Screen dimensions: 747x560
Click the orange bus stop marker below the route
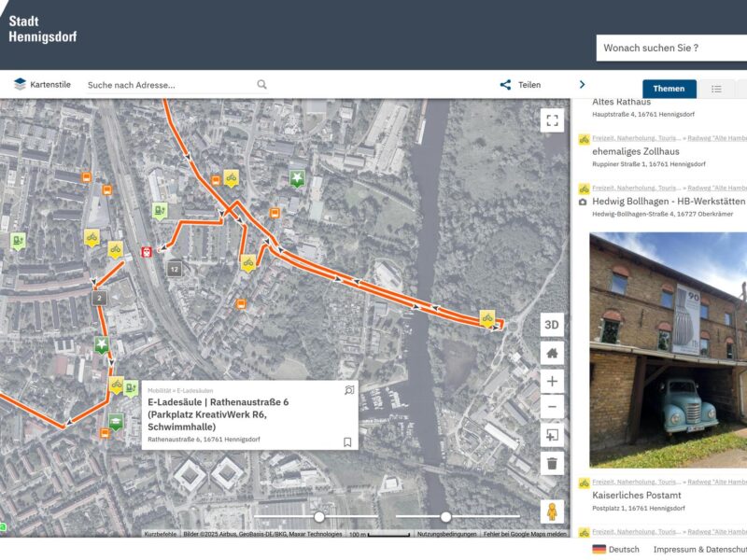242,304
